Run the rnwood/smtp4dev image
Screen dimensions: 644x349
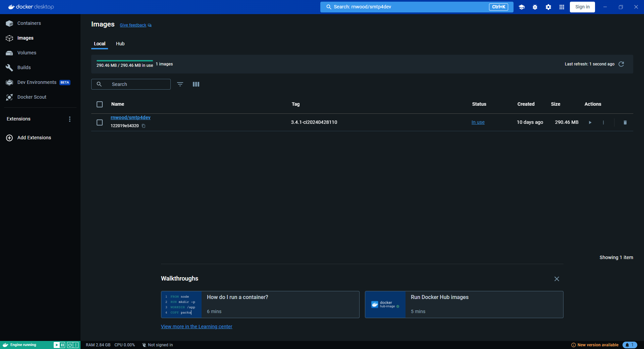(590, 122)
